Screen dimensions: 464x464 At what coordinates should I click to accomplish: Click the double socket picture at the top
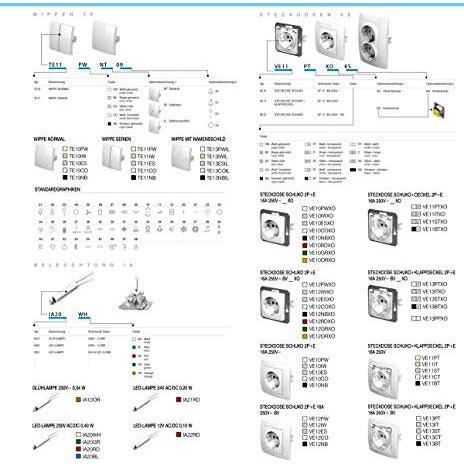[375, 40]
